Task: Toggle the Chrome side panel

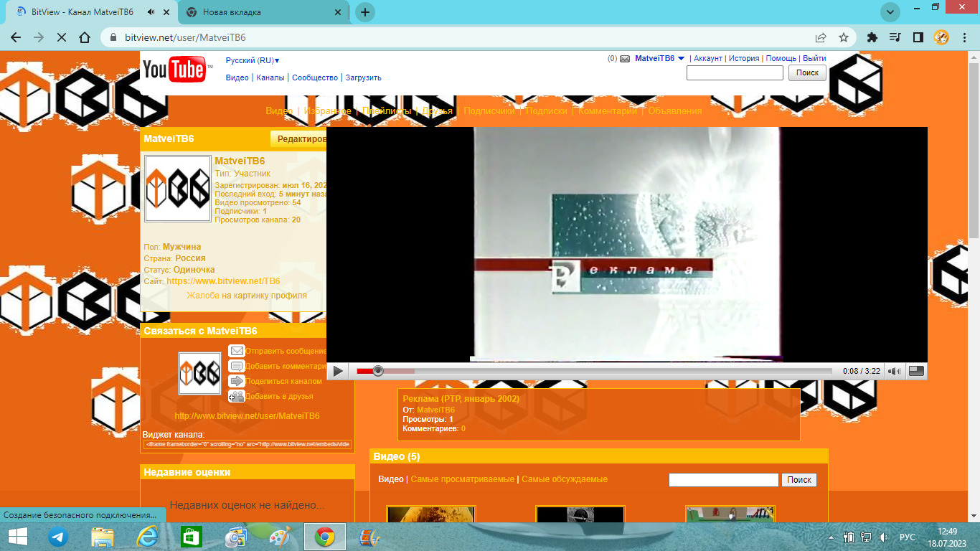Action: click(x=918, y=37)
